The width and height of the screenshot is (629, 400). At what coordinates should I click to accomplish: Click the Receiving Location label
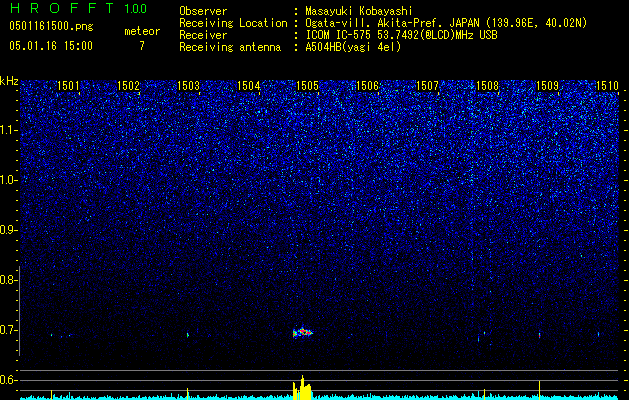(x=233, y=23)
